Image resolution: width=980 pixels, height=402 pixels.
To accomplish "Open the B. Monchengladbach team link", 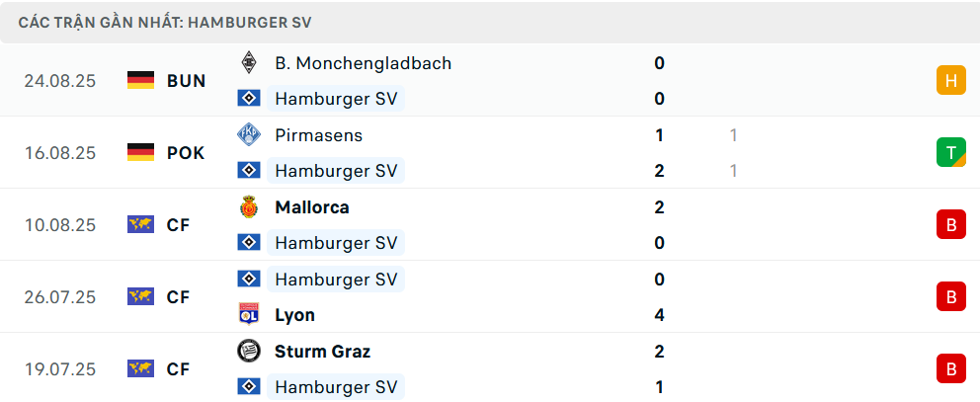I will point(363,63).
